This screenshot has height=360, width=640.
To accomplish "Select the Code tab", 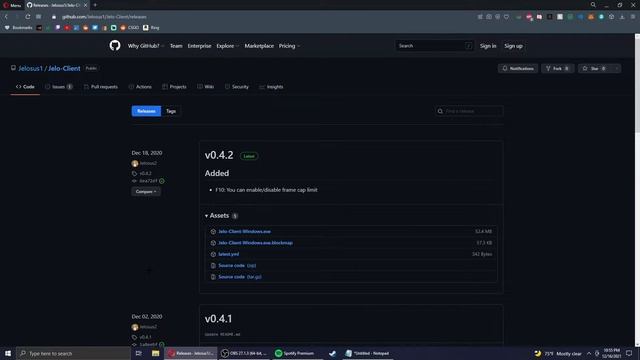I will (25, 87).
